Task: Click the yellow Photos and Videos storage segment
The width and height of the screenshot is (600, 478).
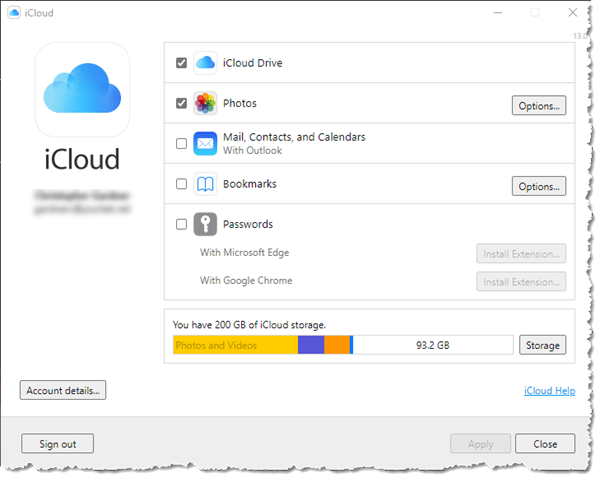Action: tap(234, 345)
